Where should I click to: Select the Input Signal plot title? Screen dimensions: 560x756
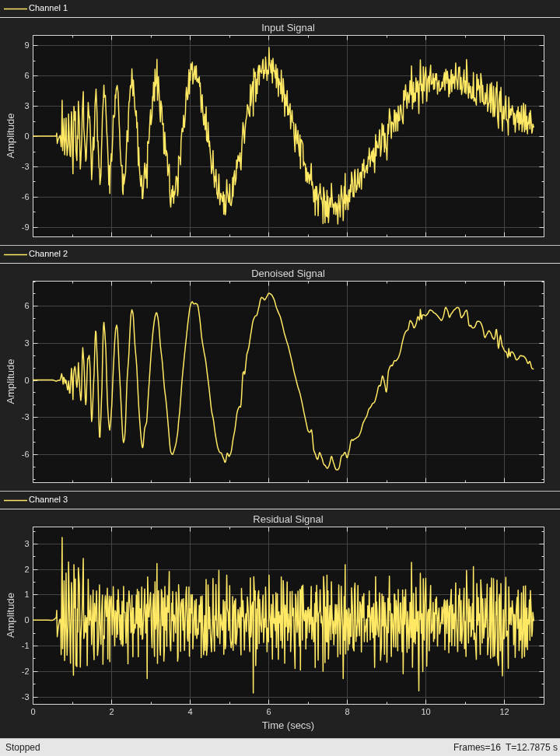pyautogui.click(x=288, y=28)
